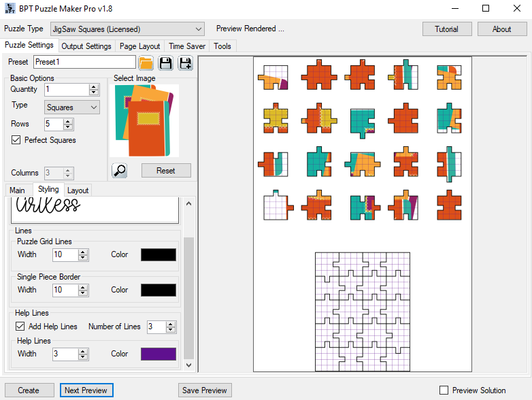Click the Next Preview button
532x400 pixels.
86,390
